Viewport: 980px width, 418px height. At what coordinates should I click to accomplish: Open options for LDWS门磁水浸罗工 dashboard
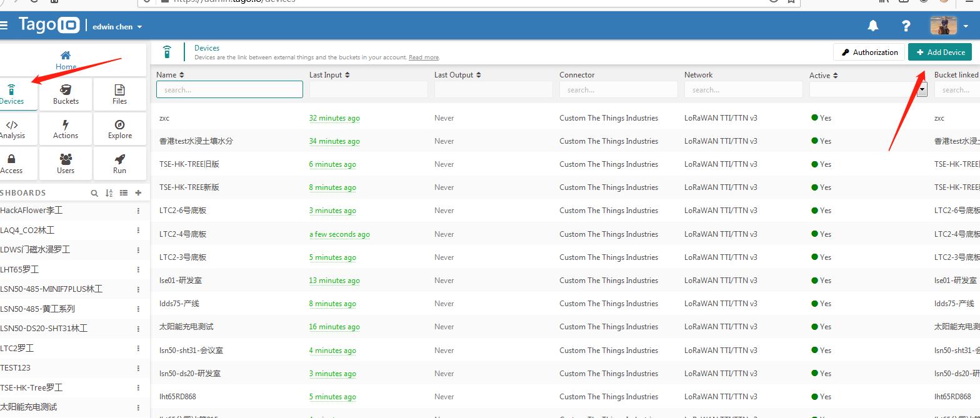(x=138, y=250)
